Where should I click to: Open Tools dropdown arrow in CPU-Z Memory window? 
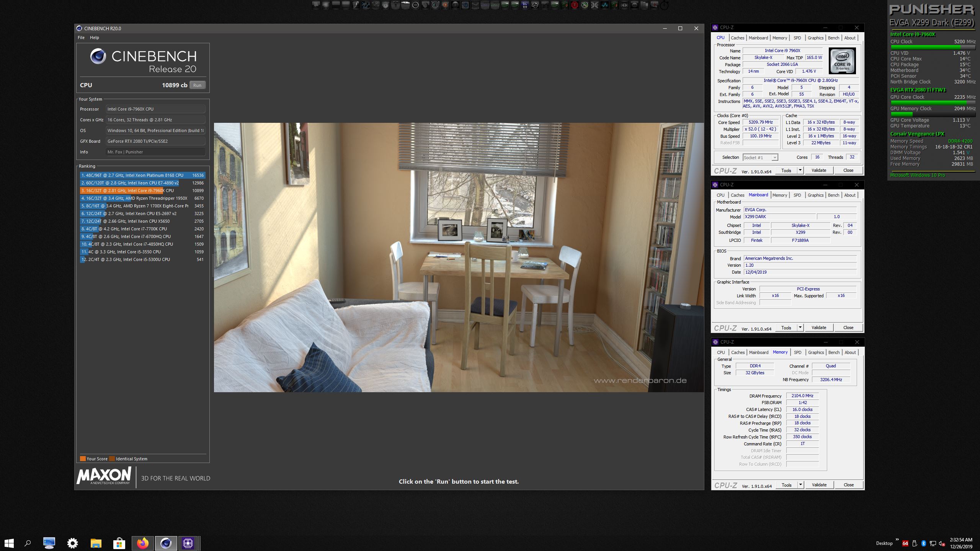(800, 485)
